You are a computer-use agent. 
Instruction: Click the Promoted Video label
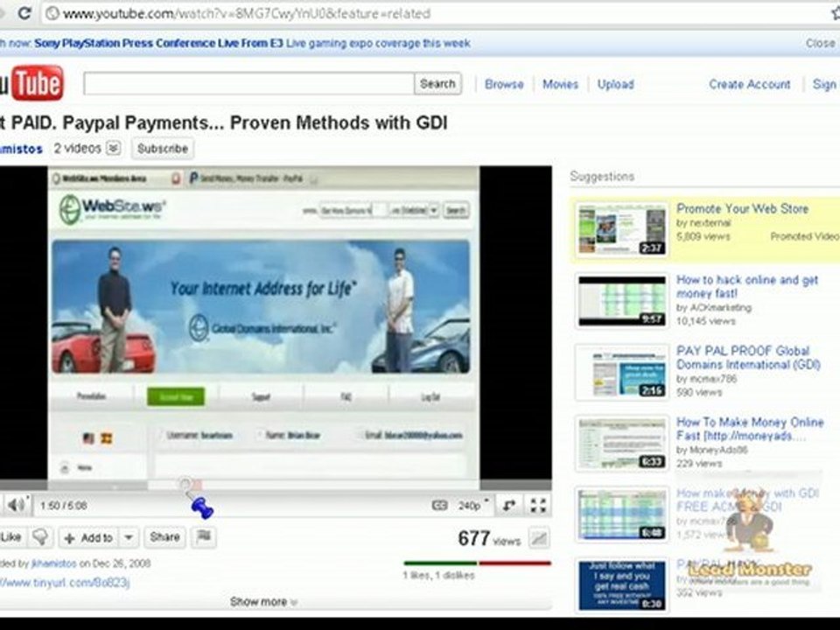pyautogui.click(x=805, y=236)
